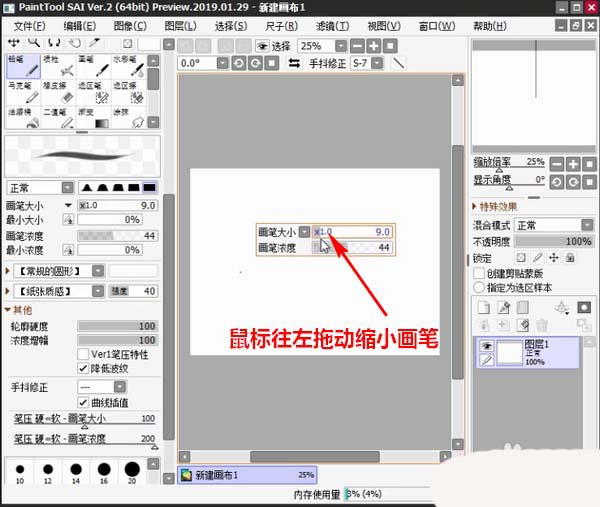This screenshot has height=507, width=600.
Task: Pick the 14 brush size preset
Action: click(x=76, y=473)
